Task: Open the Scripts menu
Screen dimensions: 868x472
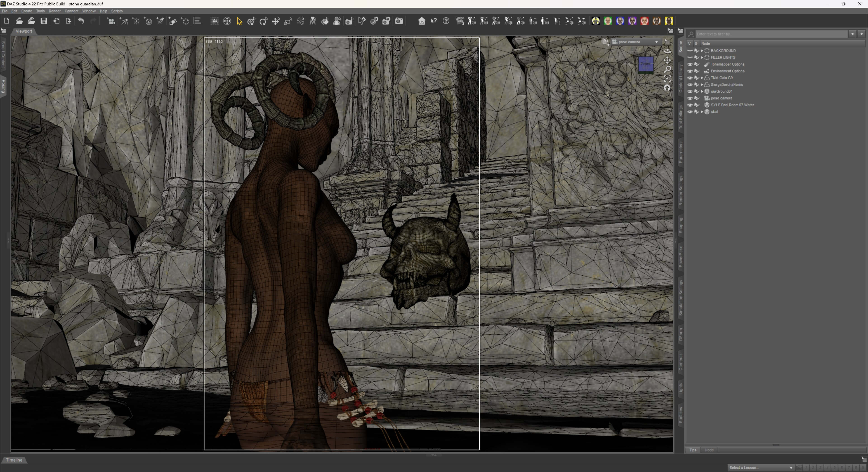Action: click(117, 11)
